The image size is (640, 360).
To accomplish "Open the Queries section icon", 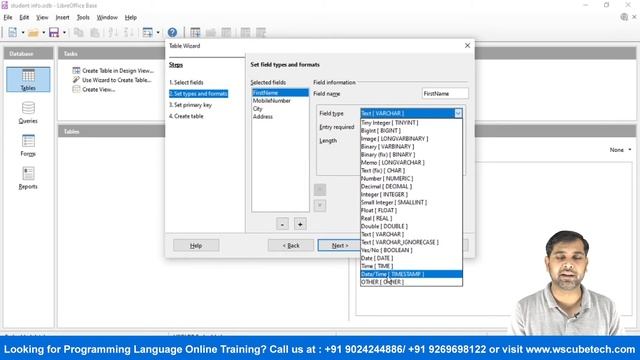I will pos(28,112).
